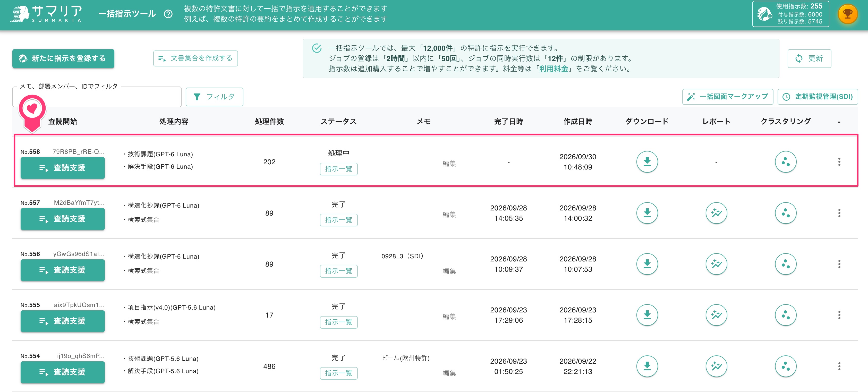The image size is (868, 392).
Task: Click 新たに指示を登録する button
Action: (x=63, y=59)
